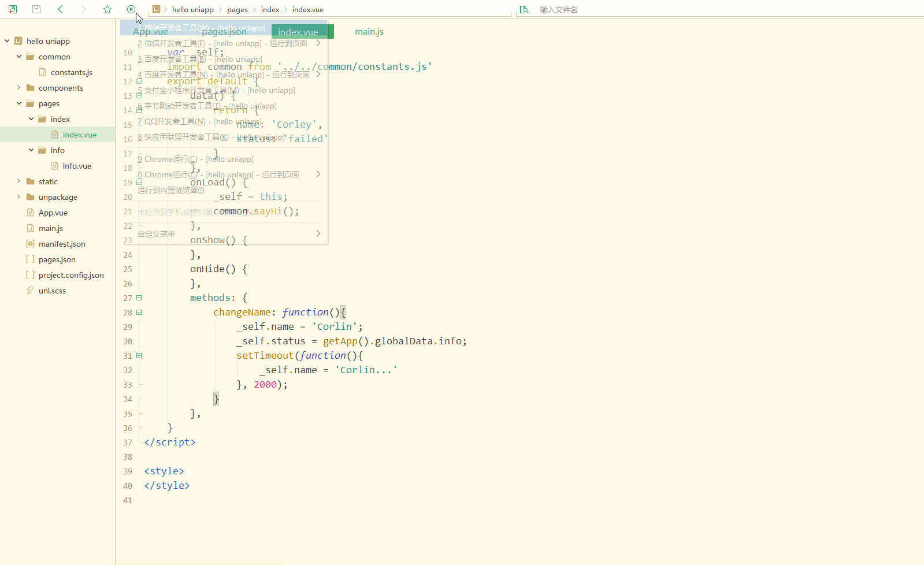
Task: Click the constants.js file icon
Action: [x=42, y=72]
